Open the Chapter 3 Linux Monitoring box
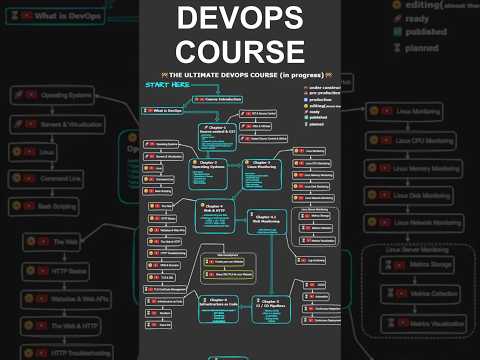 (262, 174)
